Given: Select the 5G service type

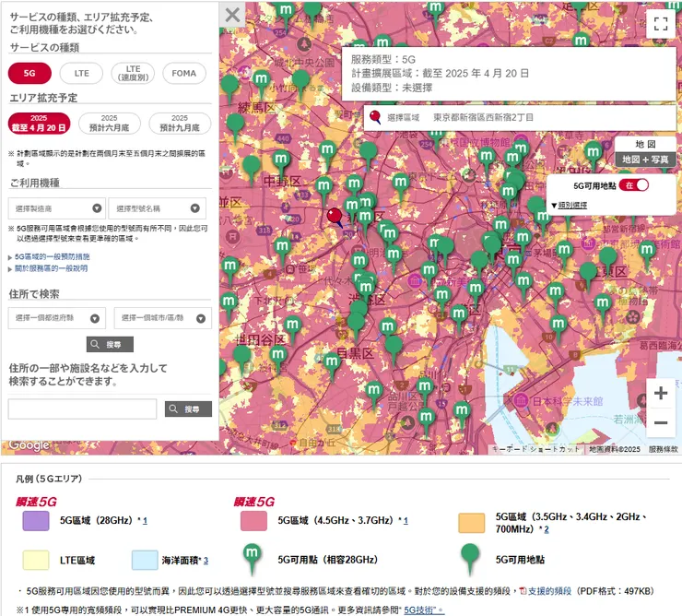Looking at the screenshot, I should coord(29,73).
